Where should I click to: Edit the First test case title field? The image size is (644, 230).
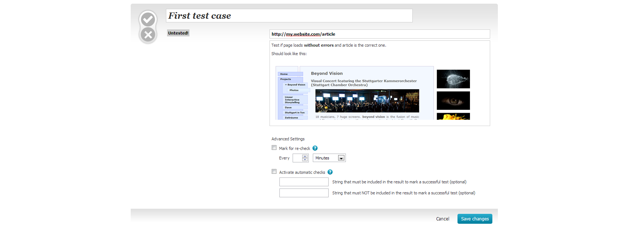(289, 16)
